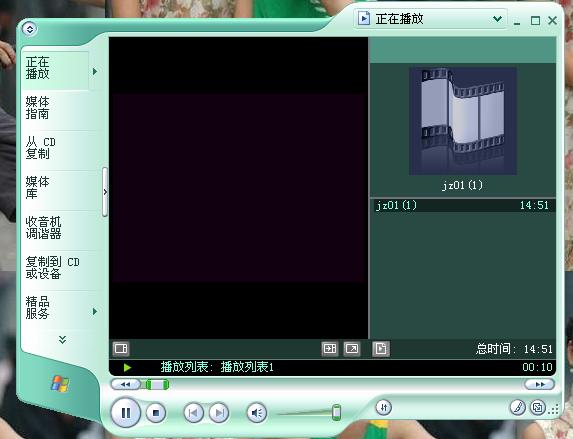573x439 pixels.
Task: Open the equalizer settings round button
Action: (384, 407)
